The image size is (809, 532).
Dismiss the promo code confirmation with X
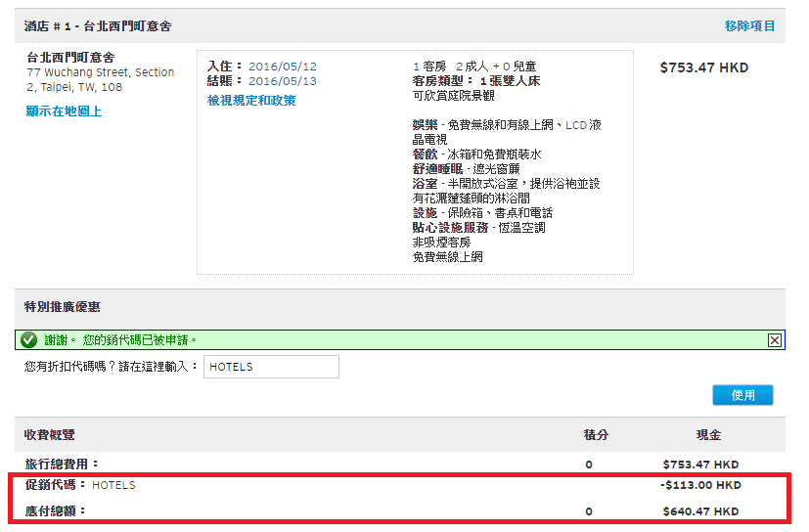click(774, 340)
